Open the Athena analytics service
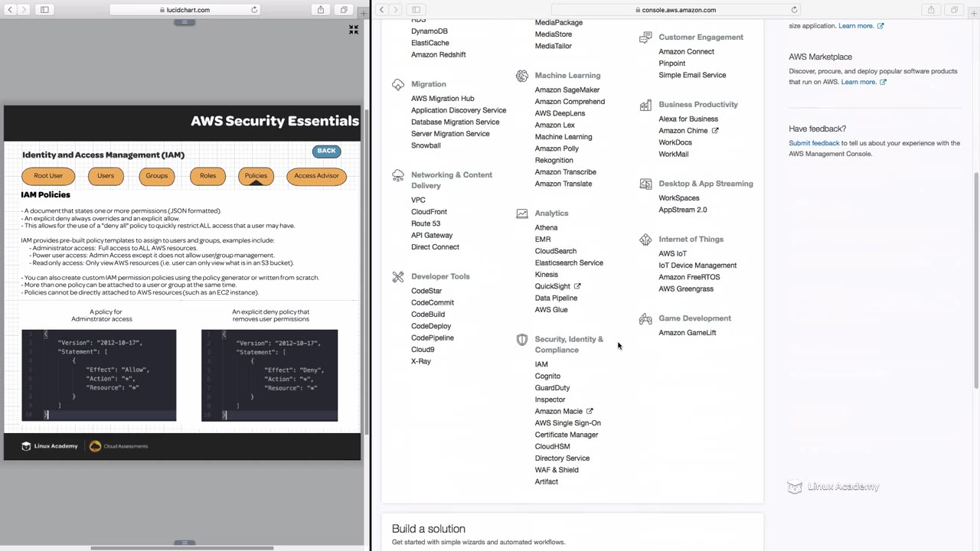This screenshot has height=551, width=980. tap(546, 228)
